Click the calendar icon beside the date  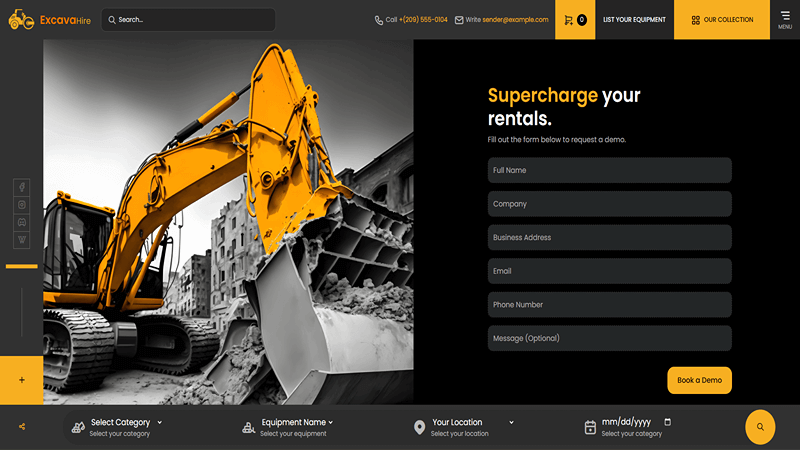coord(590,427)
